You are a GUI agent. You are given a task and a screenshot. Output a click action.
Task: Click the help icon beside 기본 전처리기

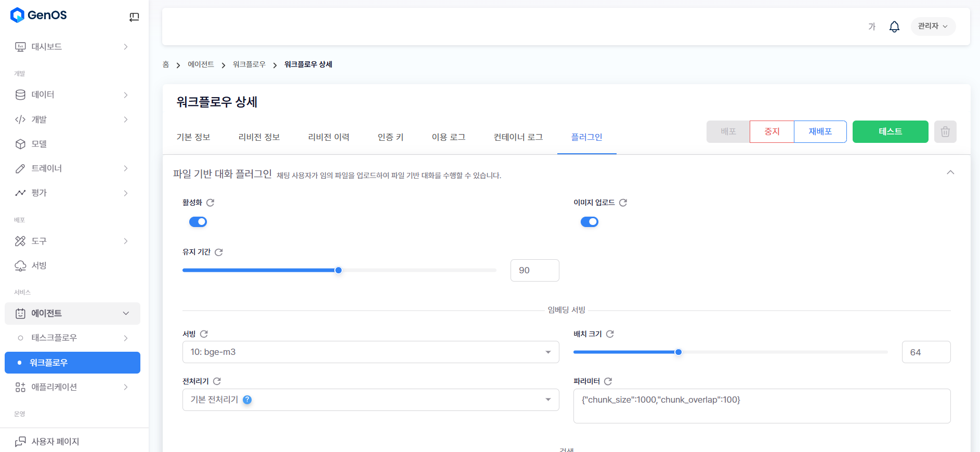pos(247,400)
